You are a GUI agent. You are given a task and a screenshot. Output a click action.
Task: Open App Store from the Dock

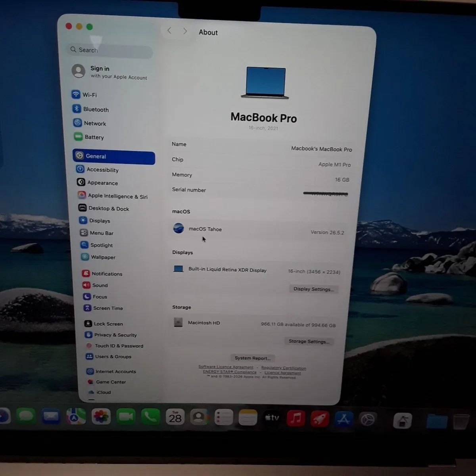pos(344,419)
